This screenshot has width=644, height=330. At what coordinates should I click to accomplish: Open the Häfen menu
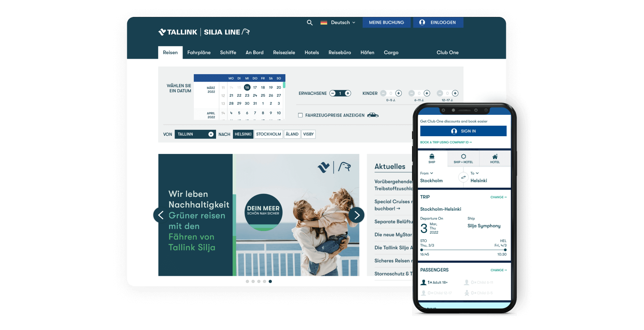367,53
